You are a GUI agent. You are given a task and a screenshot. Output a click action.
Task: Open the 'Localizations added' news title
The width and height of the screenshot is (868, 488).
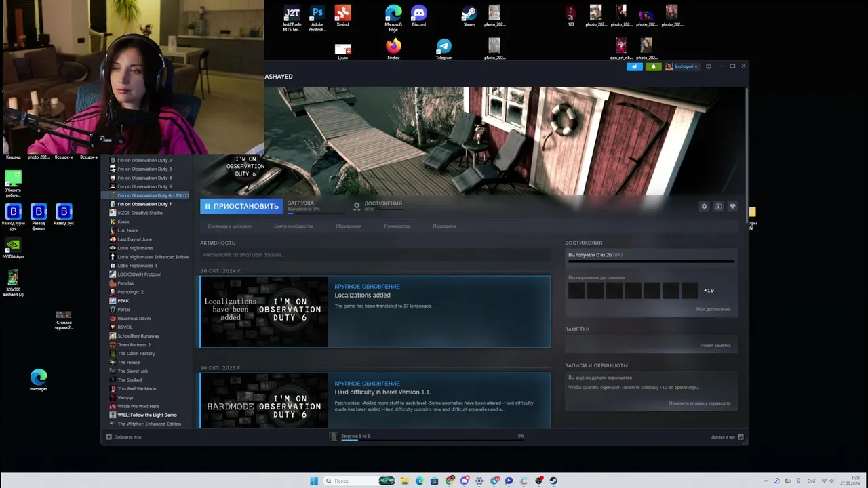(x=362, y=295)
